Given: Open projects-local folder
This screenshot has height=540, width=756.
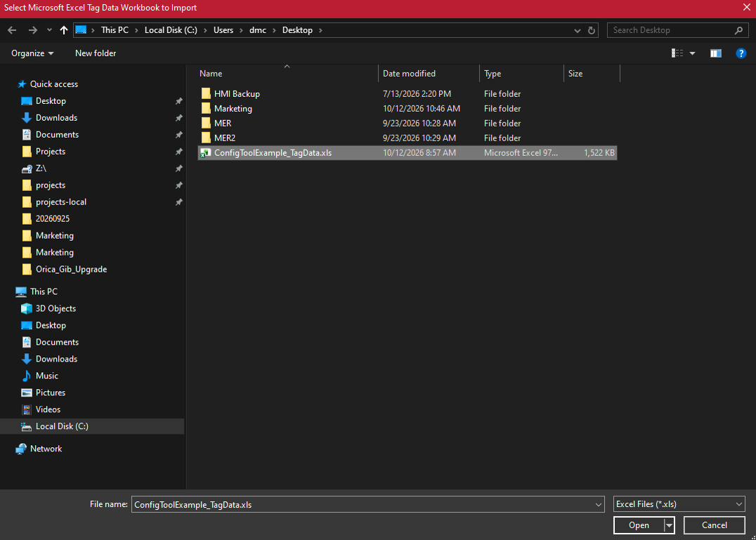Looking at the screenshot, I should point(60,202).
